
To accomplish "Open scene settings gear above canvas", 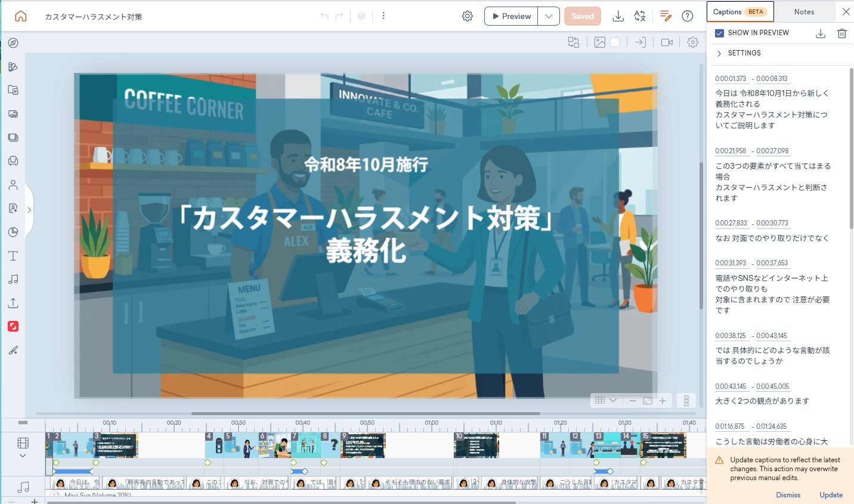I will click(x=692, y=42).
